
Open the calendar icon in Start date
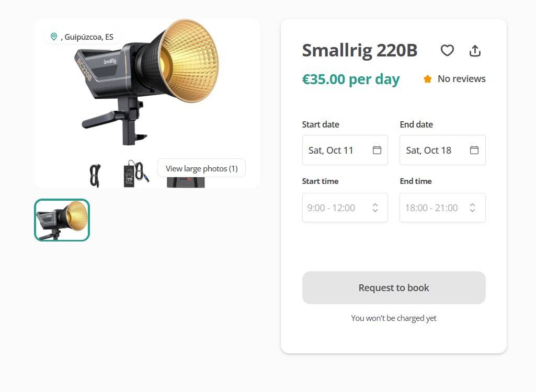(x=377, y=150)
